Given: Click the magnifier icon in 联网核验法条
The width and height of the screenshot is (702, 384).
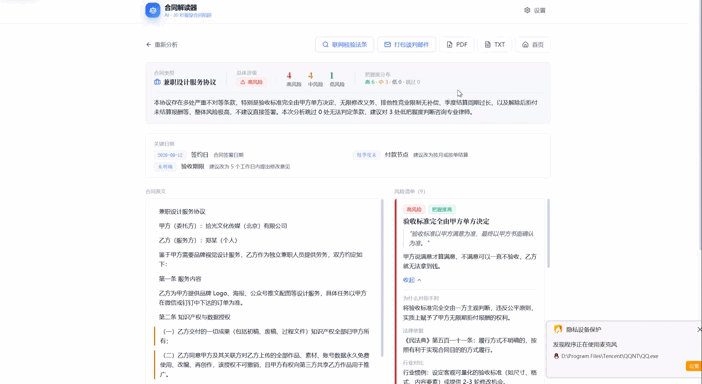Looking at the screenshot, I should click(325, 45).
